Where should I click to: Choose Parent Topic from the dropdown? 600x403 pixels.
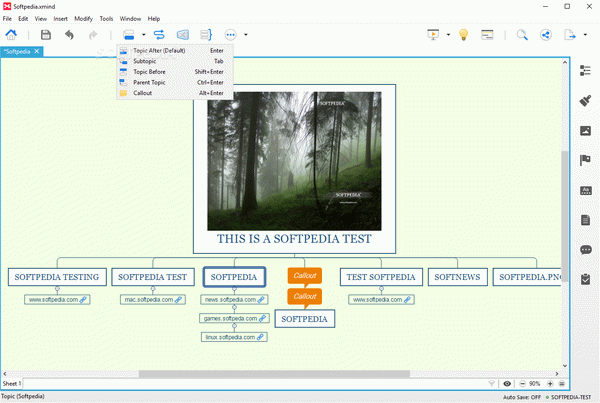click(x=175, y=82)
